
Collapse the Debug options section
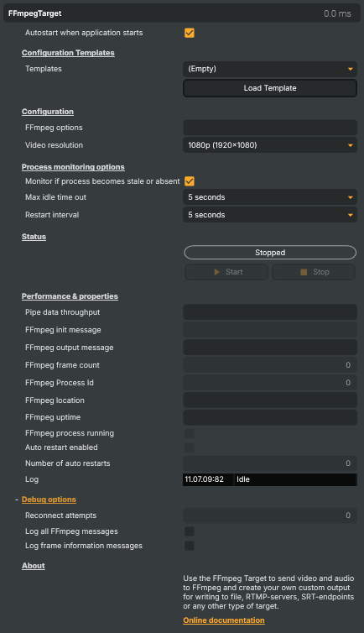(49, 500)
